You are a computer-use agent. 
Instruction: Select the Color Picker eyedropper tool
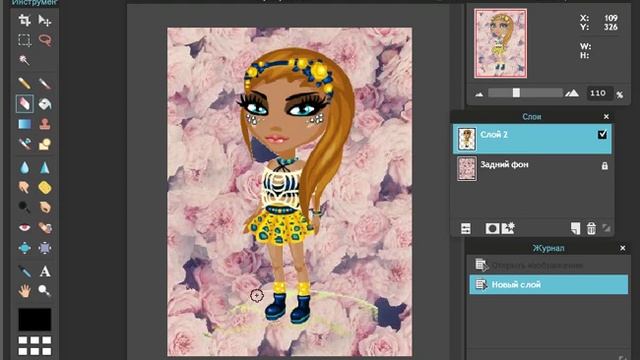click(24, 271)
